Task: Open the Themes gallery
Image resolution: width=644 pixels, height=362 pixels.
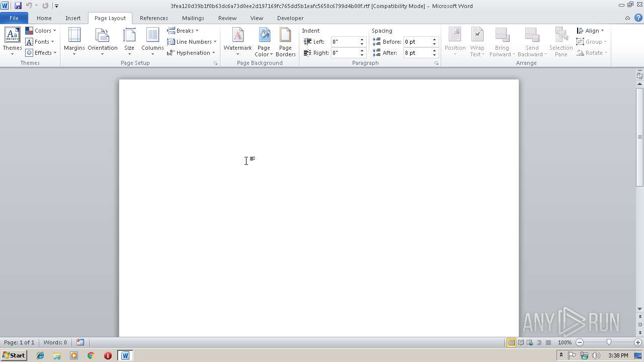Action: click(12, 42)
